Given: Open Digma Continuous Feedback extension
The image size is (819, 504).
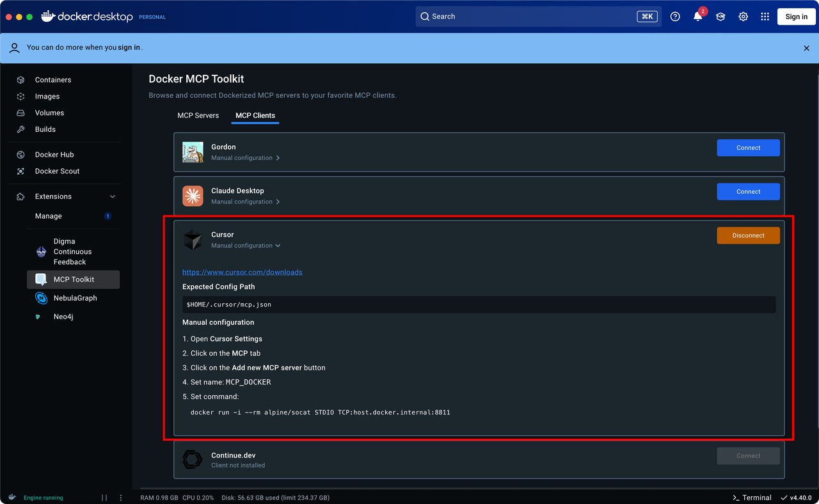Looking at the screenshot, I should tap(73, 251).
